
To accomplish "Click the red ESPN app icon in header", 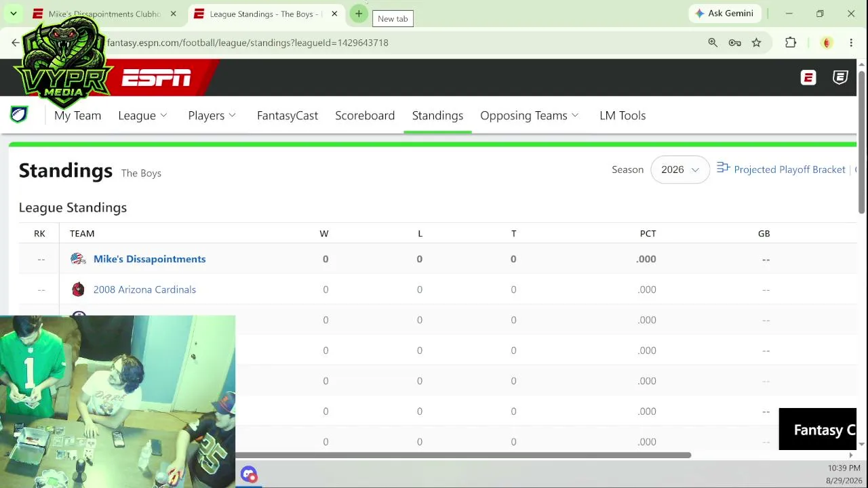I will coord(808,78).
